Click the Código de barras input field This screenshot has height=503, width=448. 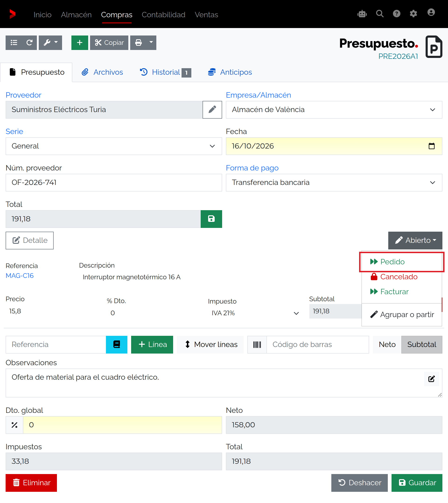point(318,344)
